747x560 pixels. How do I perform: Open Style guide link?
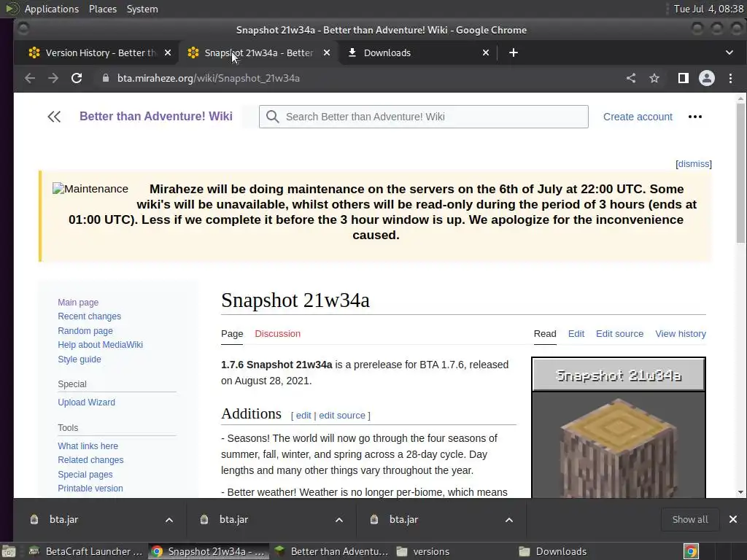tap(80, 359)
